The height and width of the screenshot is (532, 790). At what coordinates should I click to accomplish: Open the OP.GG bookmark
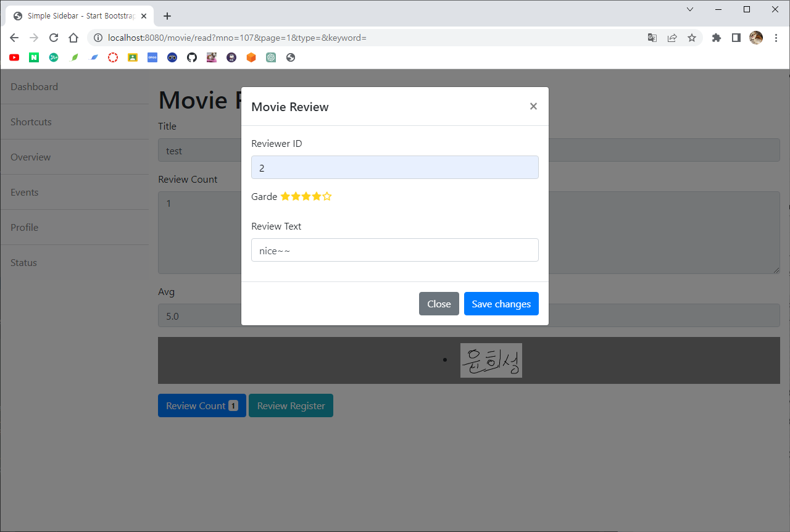152,57
